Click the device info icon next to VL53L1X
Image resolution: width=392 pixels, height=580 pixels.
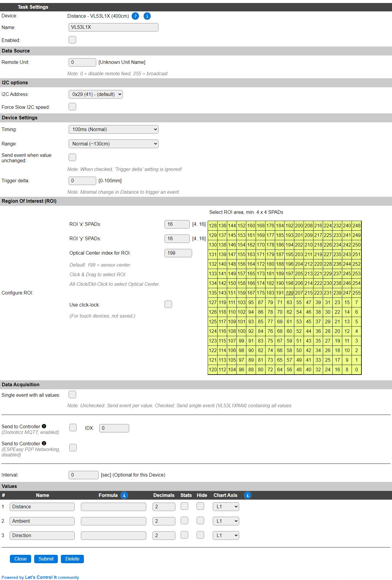147,16
